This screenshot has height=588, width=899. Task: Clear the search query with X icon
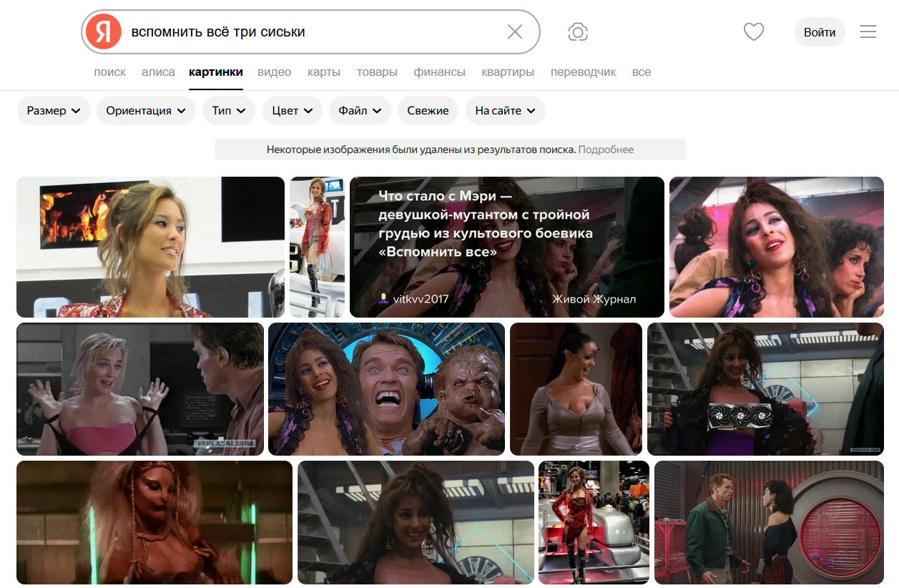[515, 31]
